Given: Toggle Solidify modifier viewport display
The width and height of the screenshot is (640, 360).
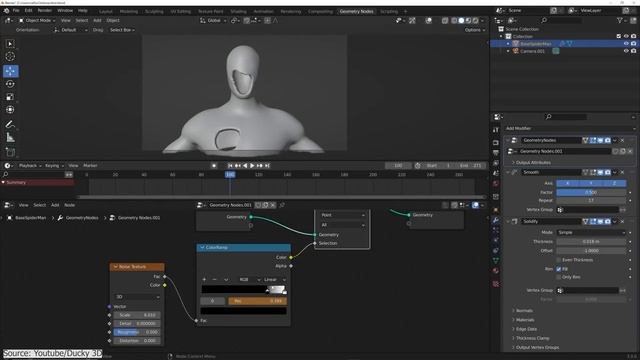Looking at the screenshot, I should 600,221.
